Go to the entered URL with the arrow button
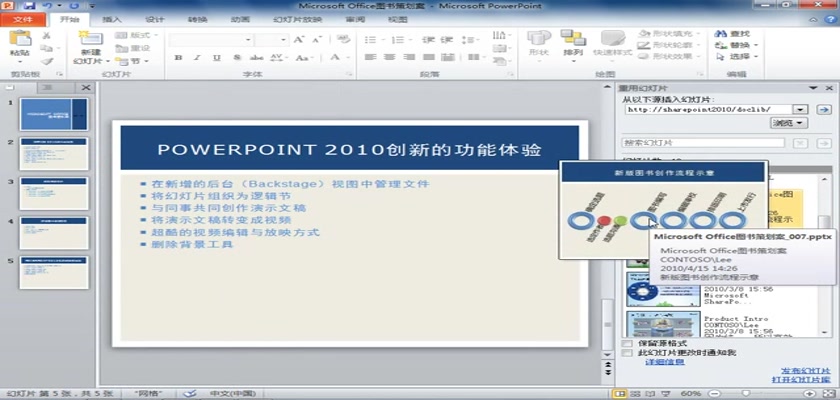This screenshot has height=400, width=840. (823, 109)
